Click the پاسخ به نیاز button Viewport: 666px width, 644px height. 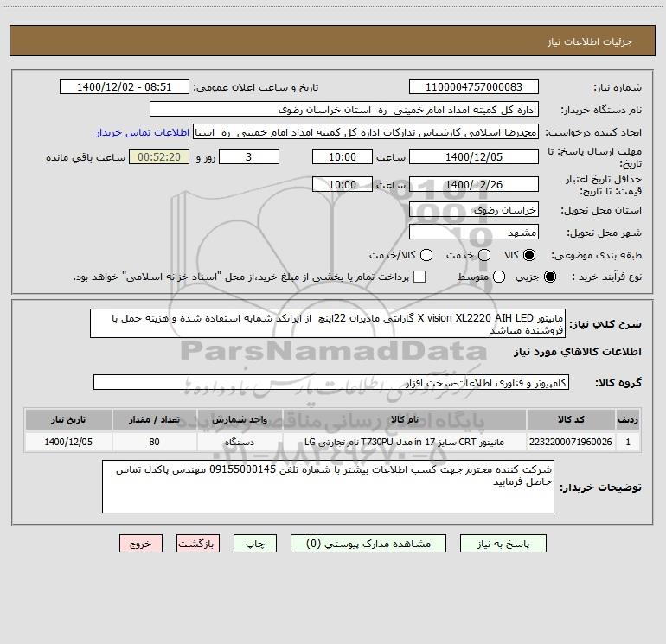(503, 544)
